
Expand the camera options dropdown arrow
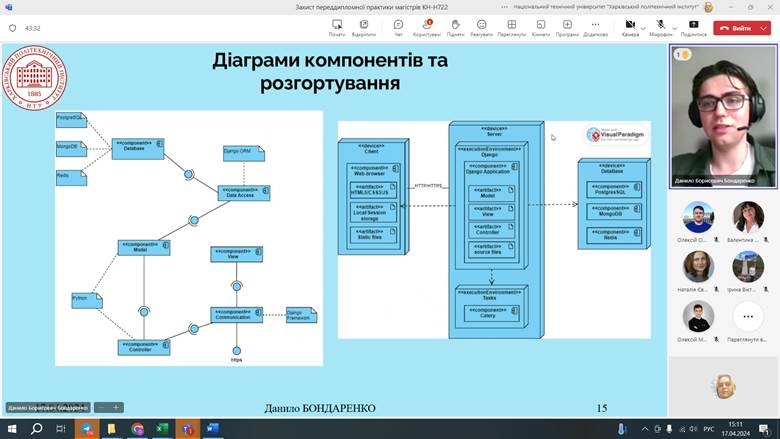pos(643,24)
